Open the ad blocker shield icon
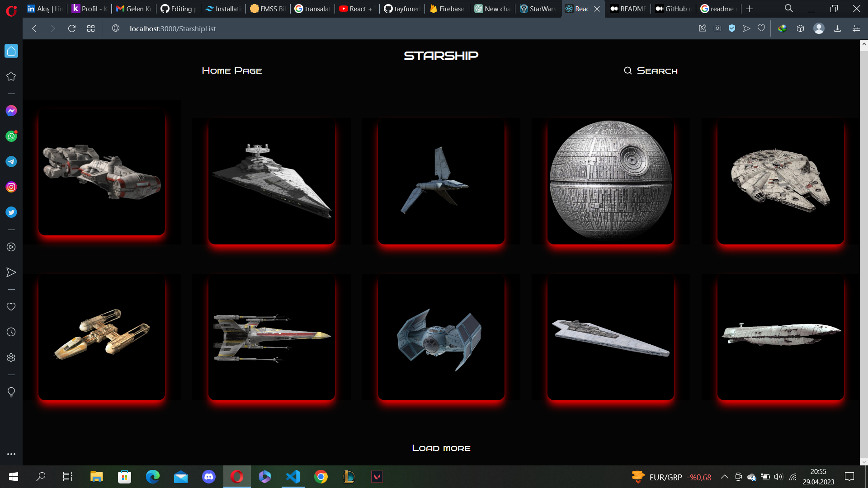 click(732, 28)
